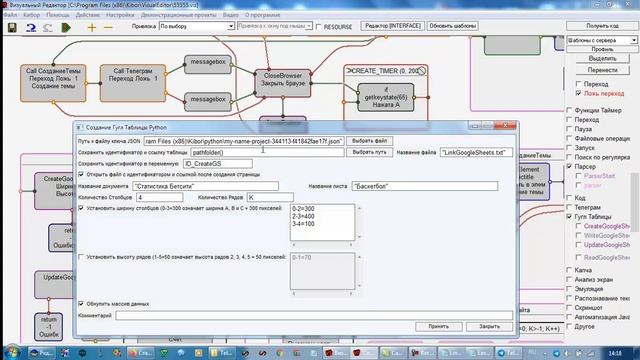This screenshot has height=360, width=640.
Task: Toggle the Телеграм category checkbox
Action: [569, 207]
